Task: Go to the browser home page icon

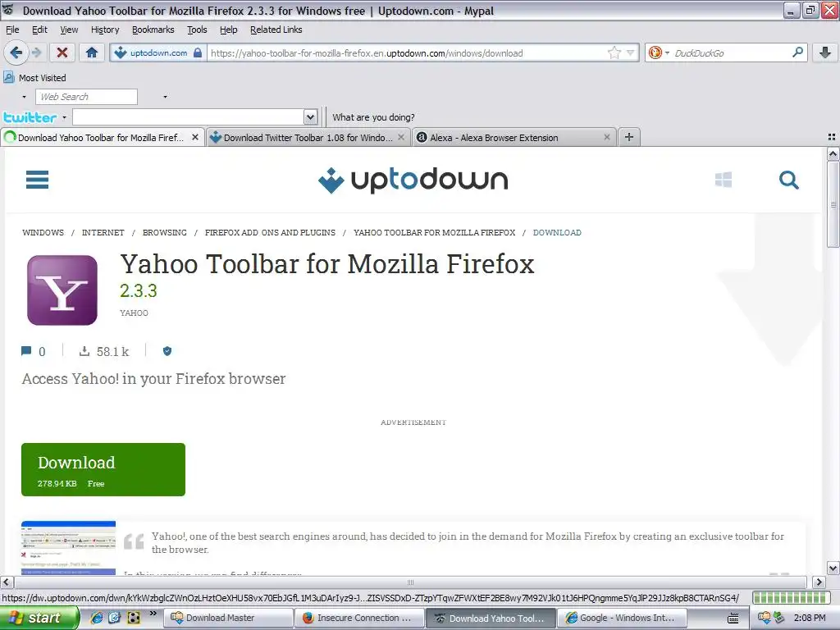Action: tap(92, 52)
